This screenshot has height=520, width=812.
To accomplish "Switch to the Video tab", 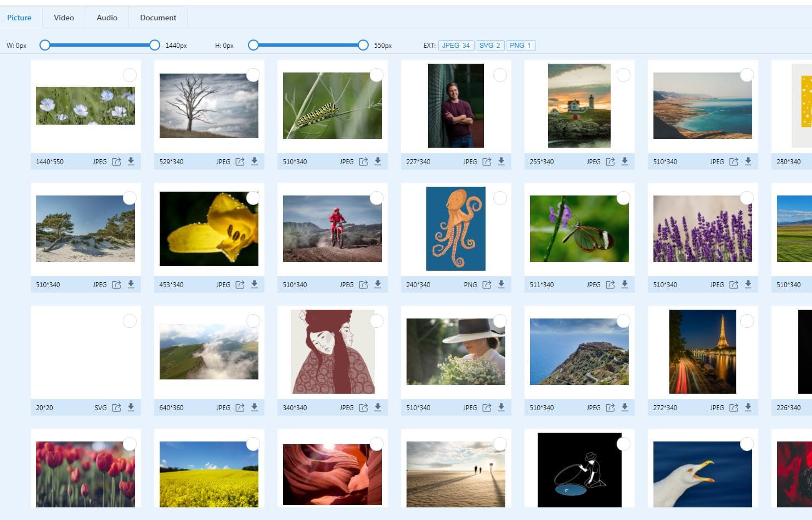I will 64,18.
